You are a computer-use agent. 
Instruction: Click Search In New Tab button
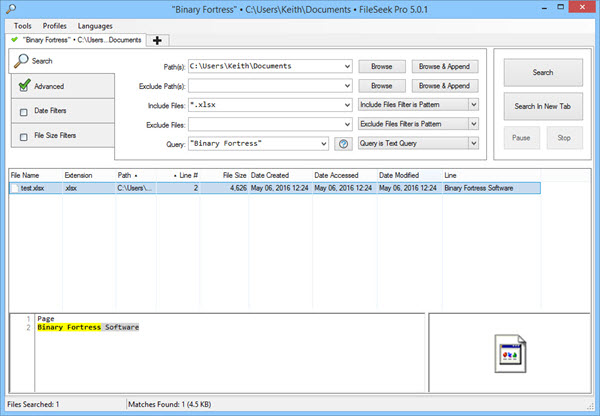pos(543,106)
